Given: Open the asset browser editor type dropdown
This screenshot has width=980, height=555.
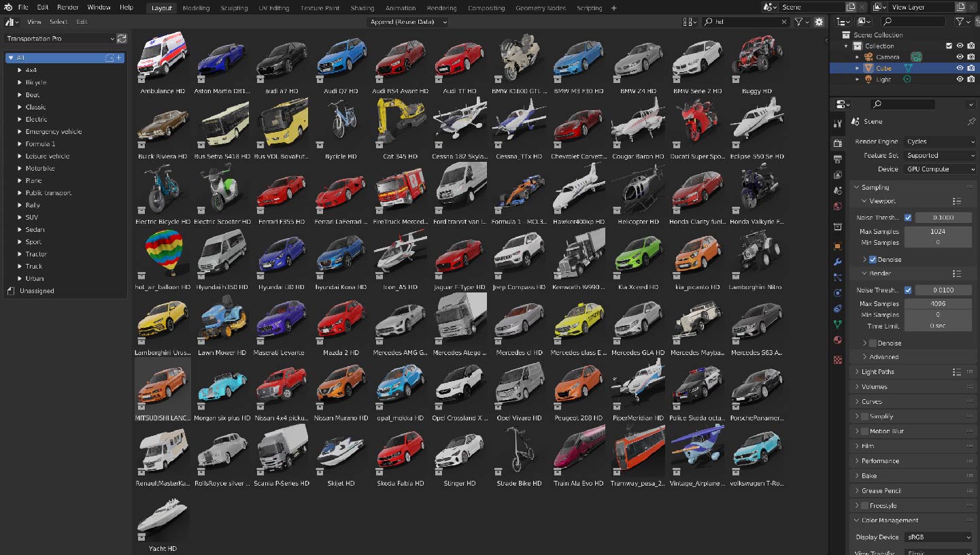Looking at the screenshot, I should point(12,22).
